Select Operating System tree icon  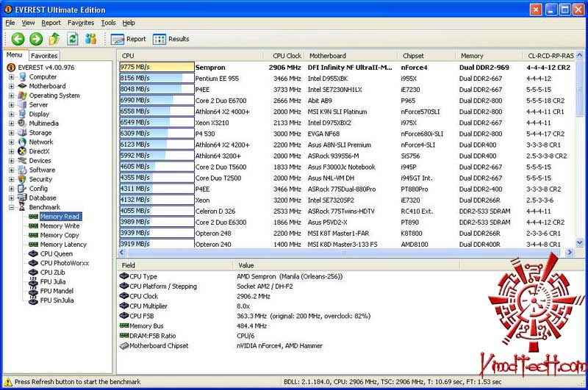pyautogui.click(x=23, y=95)
